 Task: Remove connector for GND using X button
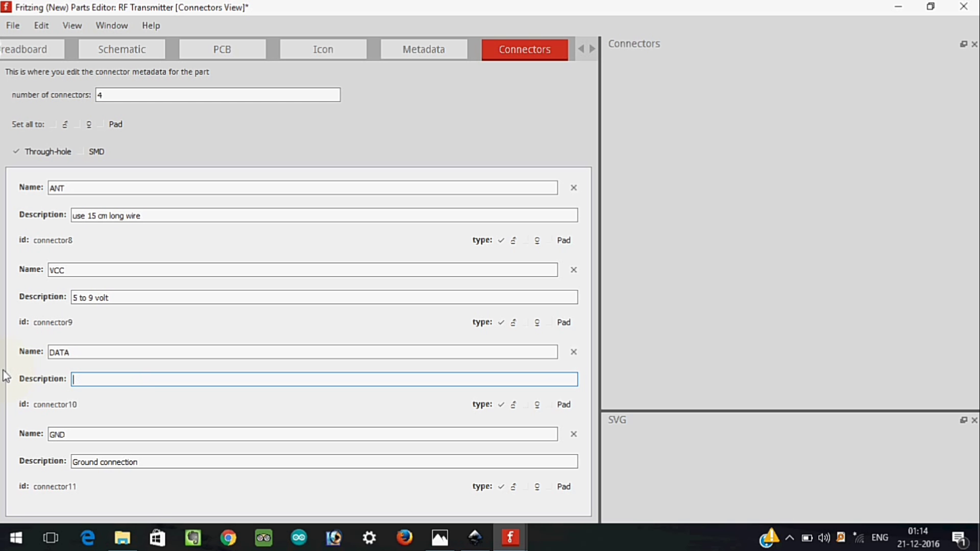pyautogui.click(x=574, y=434)
